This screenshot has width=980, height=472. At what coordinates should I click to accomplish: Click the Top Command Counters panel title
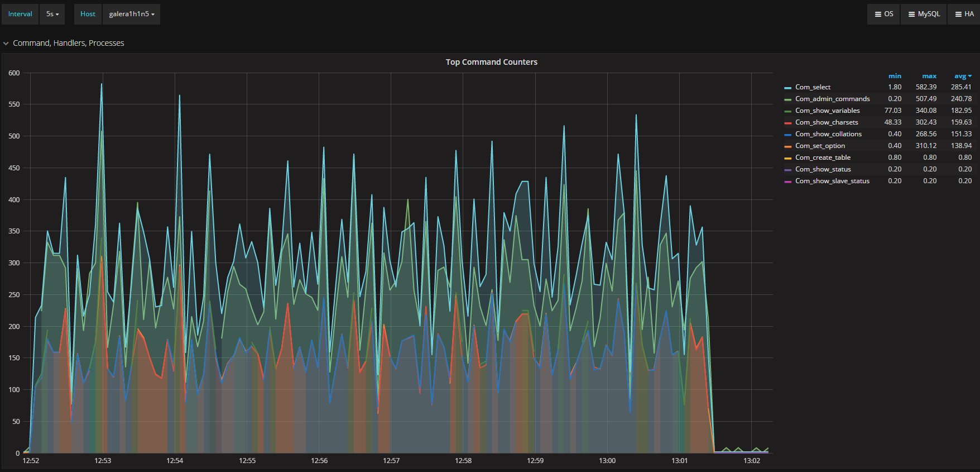[491, 62]
